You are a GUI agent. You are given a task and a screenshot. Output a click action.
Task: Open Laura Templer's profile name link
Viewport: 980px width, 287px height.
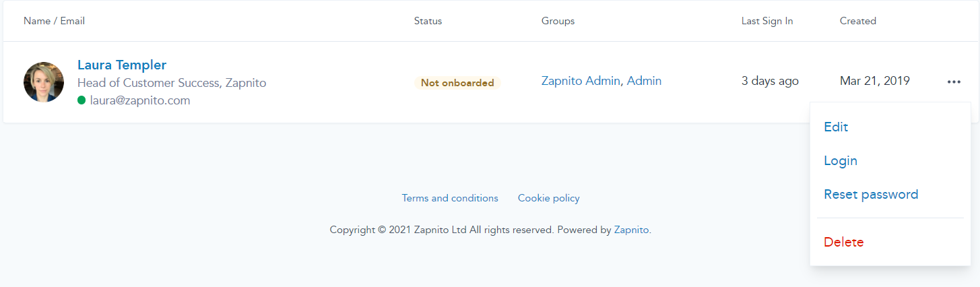coord(122,65)
